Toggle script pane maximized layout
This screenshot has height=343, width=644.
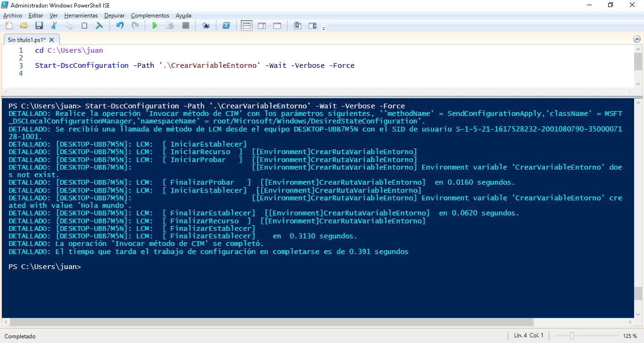click(277, 25)
